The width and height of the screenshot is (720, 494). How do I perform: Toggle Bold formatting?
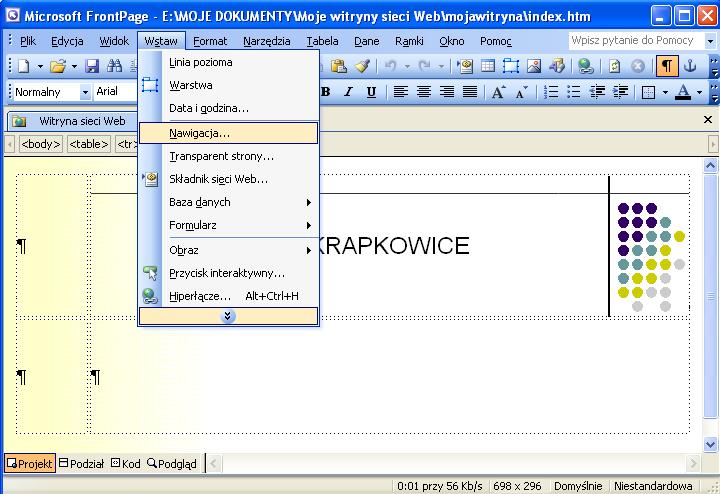(x=326, y=92)
